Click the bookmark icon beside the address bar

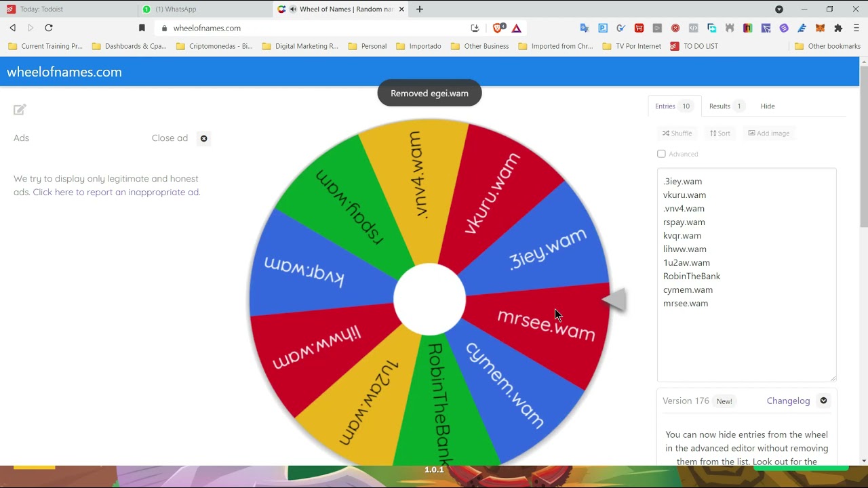tap(142, 28)
